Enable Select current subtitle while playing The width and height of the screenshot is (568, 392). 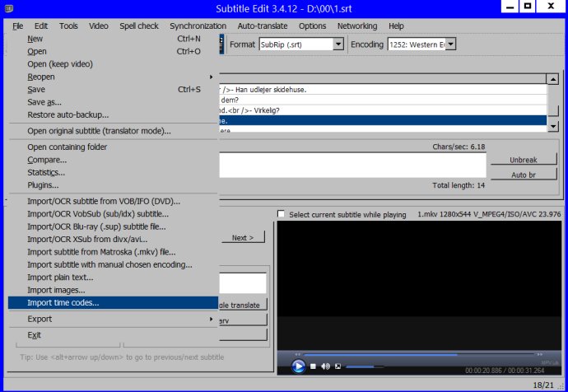(x=281, y=214)
